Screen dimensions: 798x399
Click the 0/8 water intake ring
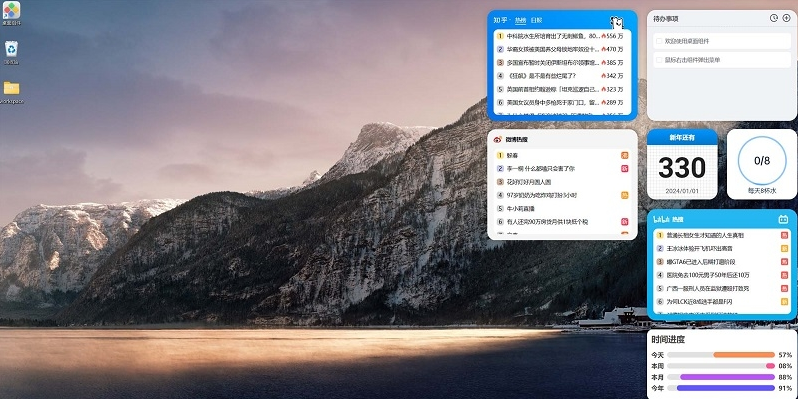762,161
